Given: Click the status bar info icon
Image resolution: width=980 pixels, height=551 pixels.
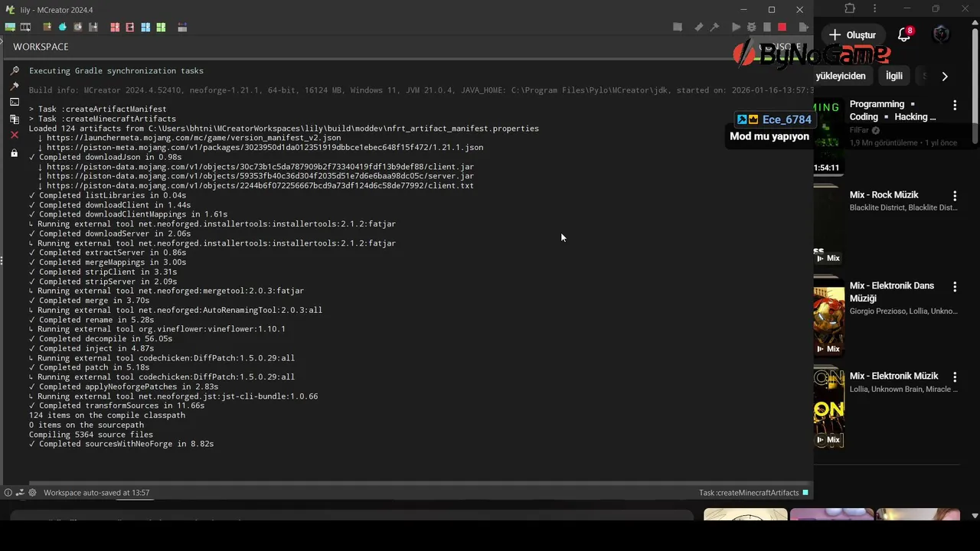Looking at the screenshot, I should click(x=8, y=493).
